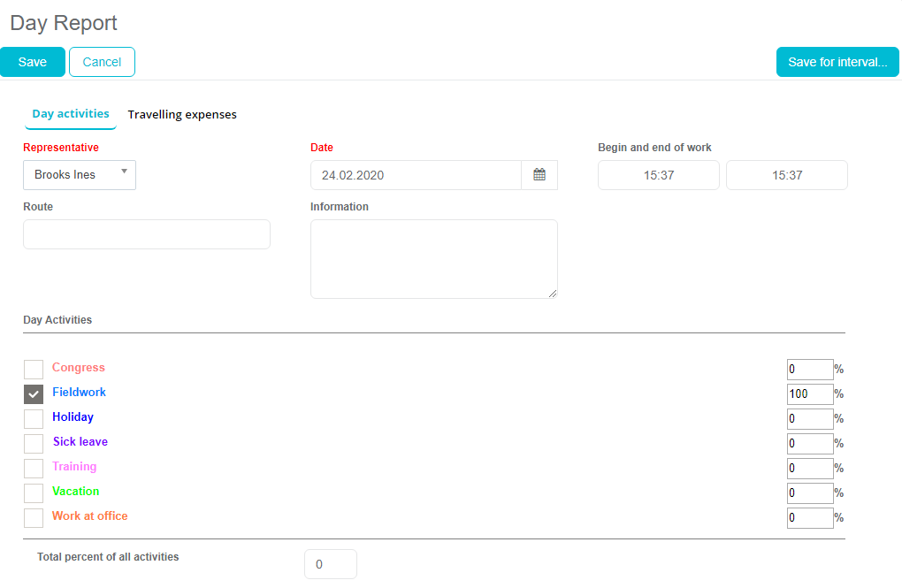
Task: Open the date picker calendar icon
Action: (539, 175)
